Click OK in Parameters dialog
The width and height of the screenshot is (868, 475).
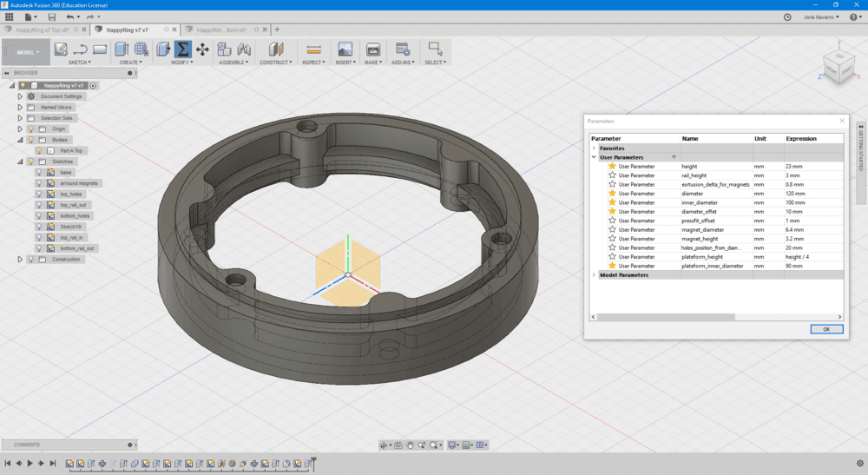tap(826, 329)
